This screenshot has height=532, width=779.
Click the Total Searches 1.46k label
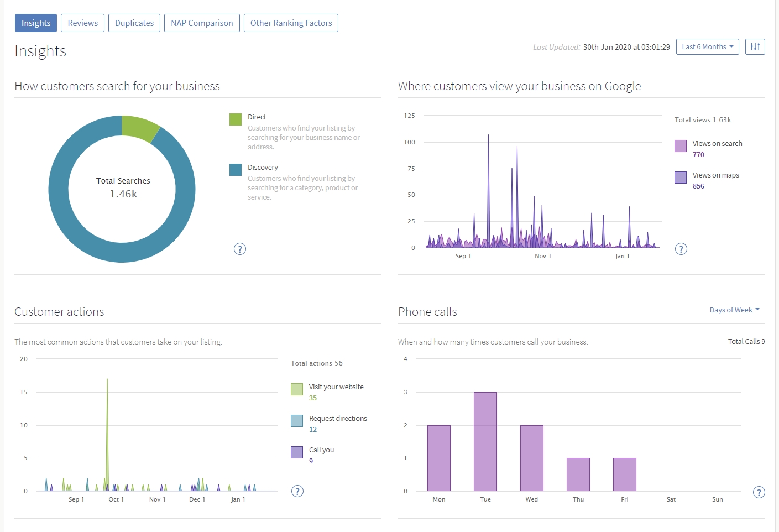123,187
